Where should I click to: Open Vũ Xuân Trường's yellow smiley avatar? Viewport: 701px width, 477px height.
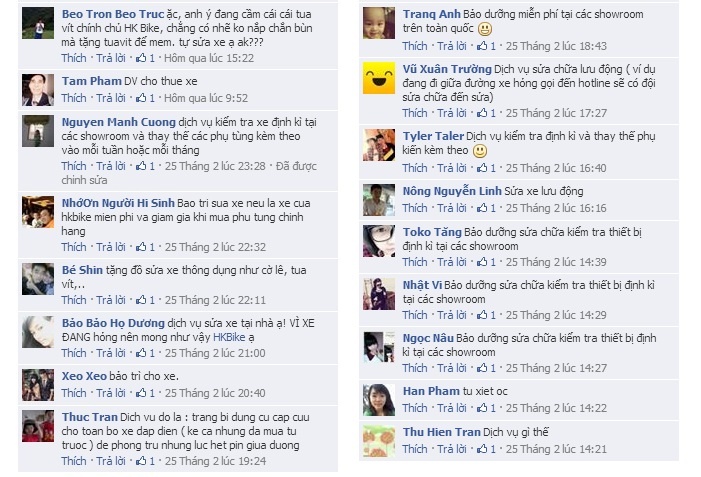point(379,78)
